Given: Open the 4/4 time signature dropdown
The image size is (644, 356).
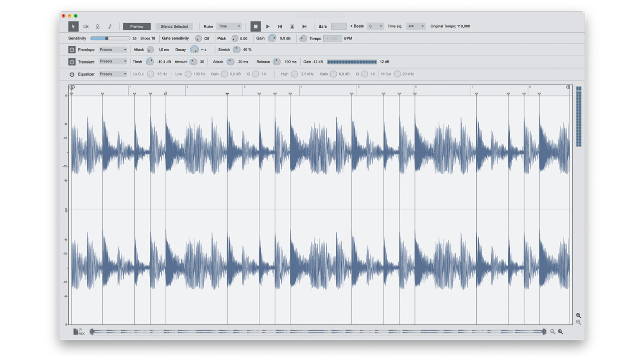Looking at the screenshot, I should [415, 26].
